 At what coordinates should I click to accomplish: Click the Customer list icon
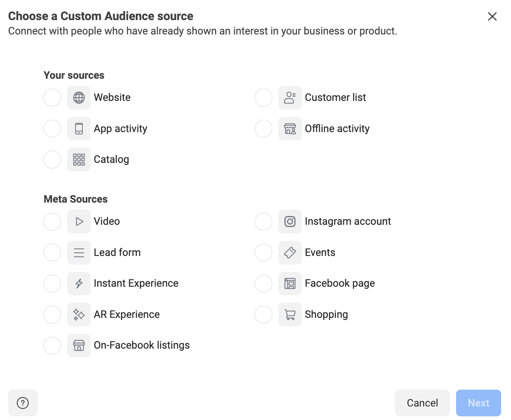pos(290,98)
